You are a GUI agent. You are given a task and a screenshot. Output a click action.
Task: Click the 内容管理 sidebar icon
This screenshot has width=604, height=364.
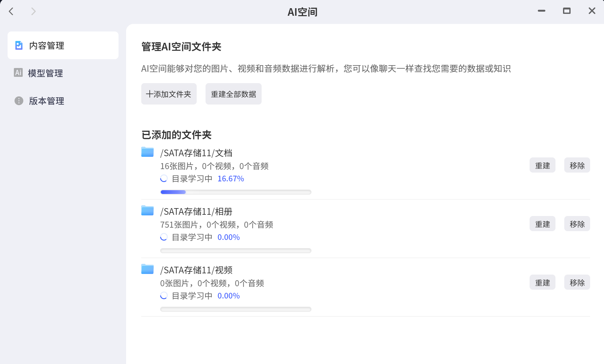[19, 45]
